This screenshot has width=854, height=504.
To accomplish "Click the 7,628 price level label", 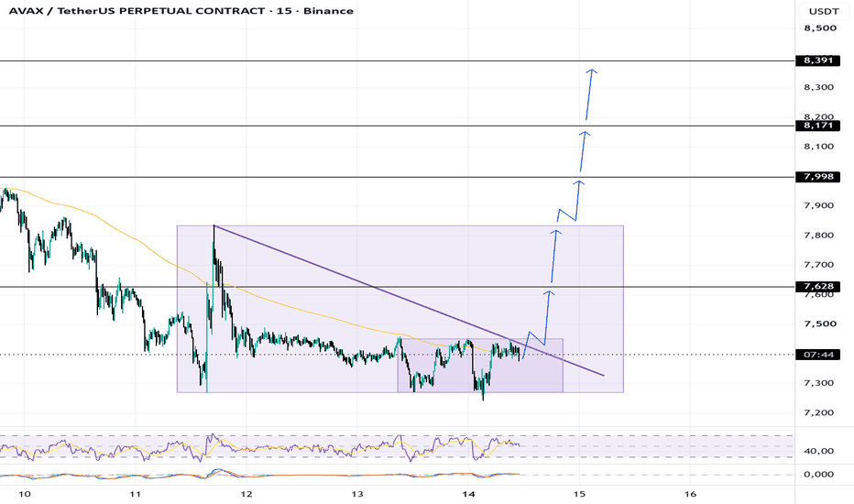I will coord(817,287).
